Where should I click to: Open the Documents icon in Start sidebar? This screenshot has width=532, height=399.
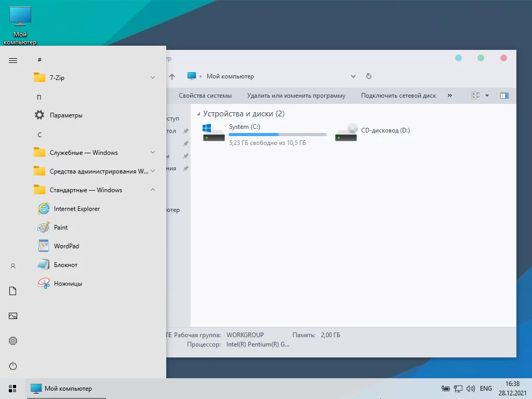point(13,291)
